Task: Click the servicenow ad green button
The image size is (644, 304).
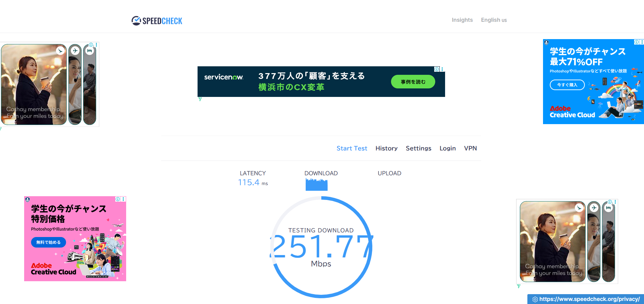Action: click(413, 82)
